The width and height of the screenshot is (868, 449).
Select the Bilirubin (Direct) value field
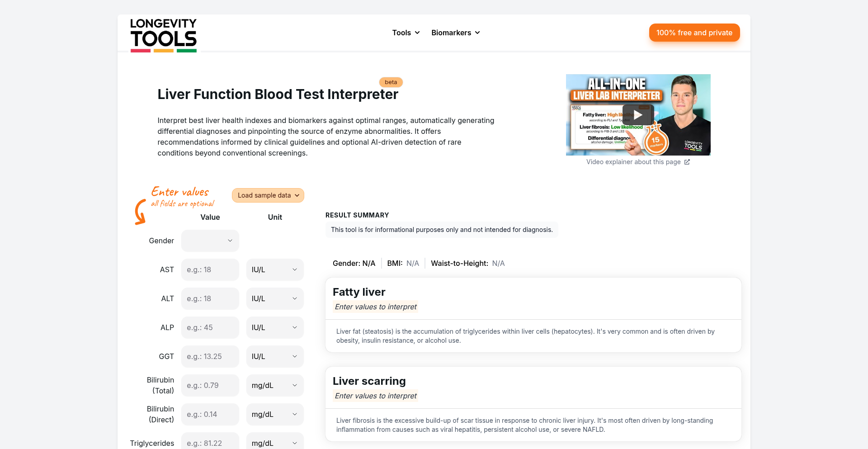point(210,415)
